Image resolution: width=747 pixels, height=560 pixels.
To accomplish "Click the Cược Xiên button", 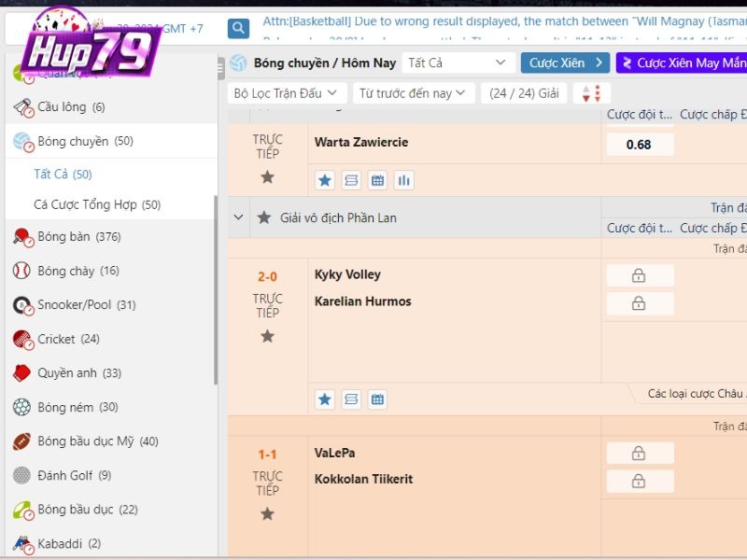I will [564, 63].
